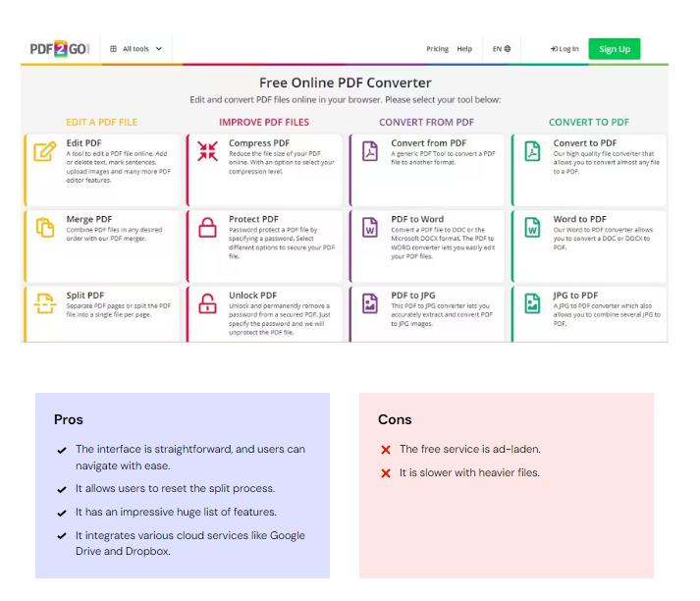Click the Split PDF dashed page icon

(45, 303)
